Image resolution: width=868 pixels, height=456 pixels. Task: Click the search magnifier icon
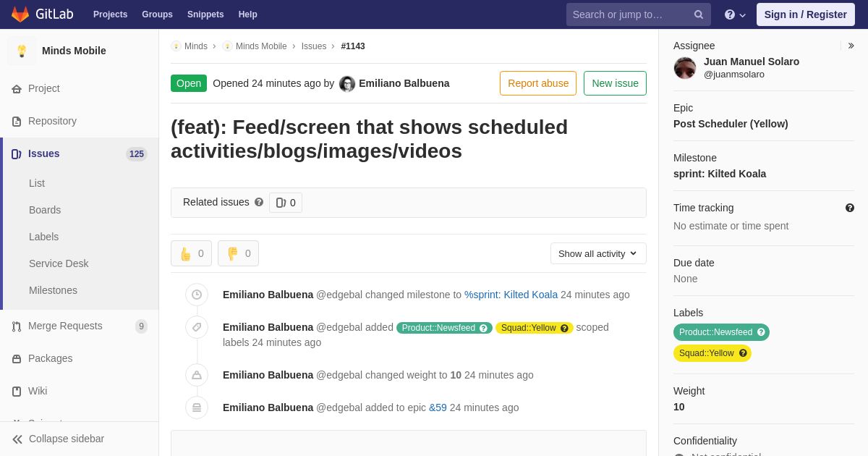point(699,14)
